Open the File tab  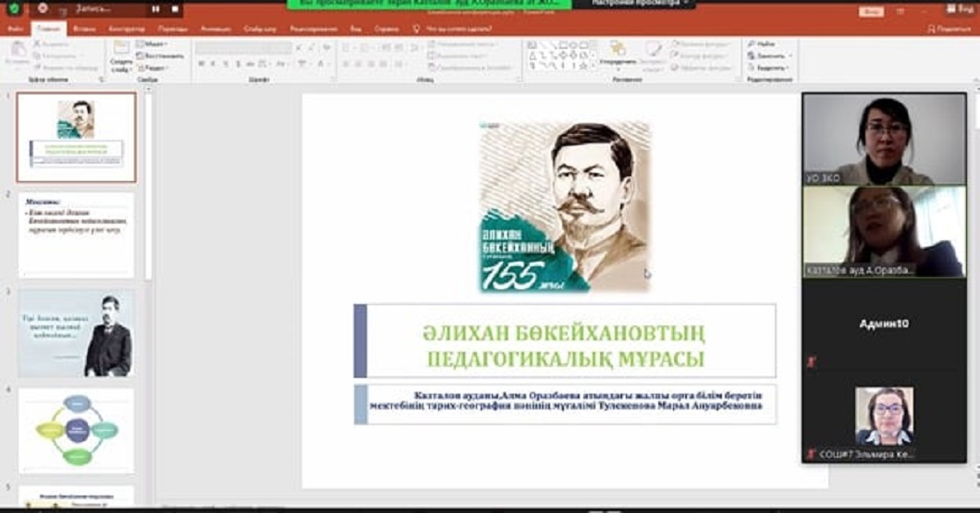[x=15, y=29]
